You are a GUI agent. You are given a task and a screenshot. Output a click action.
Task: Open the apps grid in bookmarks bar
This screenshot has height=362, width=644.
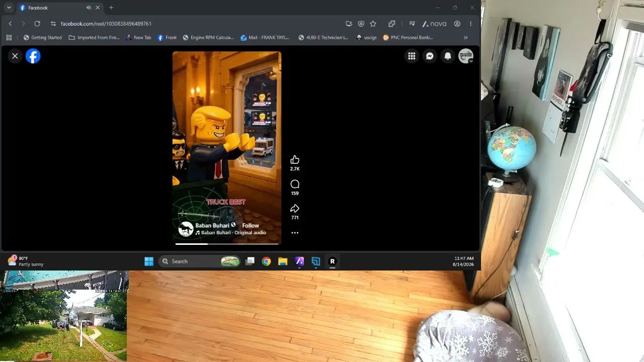[9, 37]
